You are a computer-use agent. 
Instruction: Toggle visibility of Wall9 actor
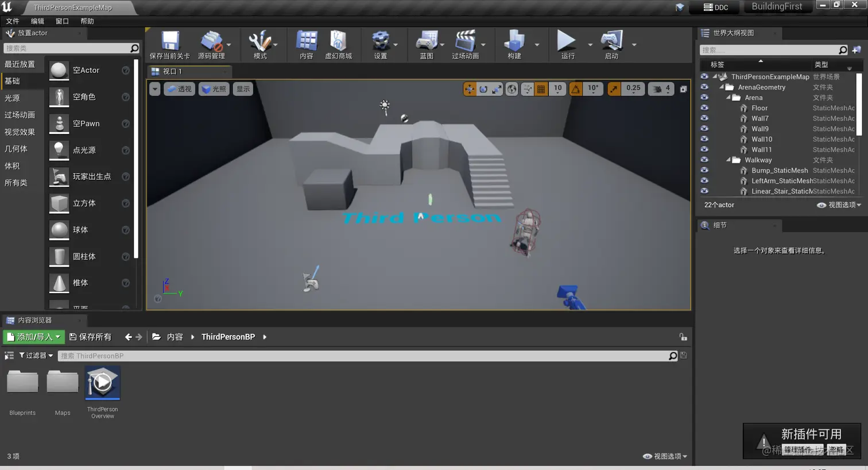pos(704,128)
